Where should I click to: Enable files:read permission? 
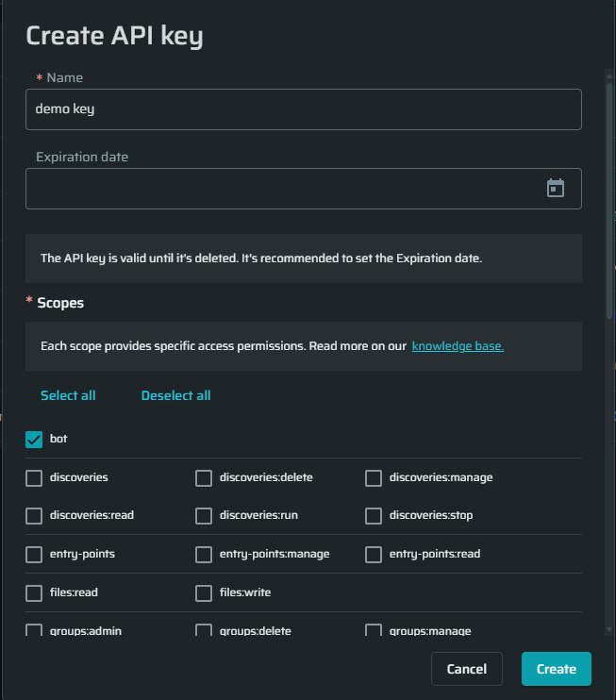(34, 593)
